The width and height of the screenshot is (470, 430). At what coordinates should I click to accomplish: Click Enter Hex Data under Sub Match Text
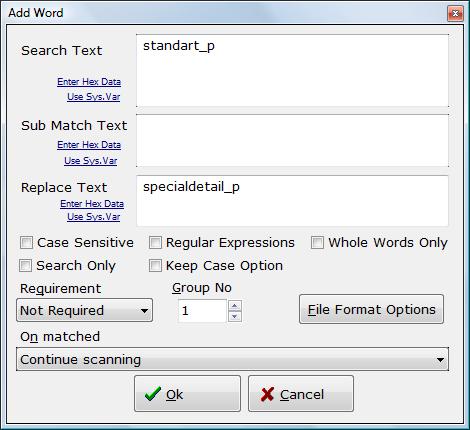tap(89, 145)
